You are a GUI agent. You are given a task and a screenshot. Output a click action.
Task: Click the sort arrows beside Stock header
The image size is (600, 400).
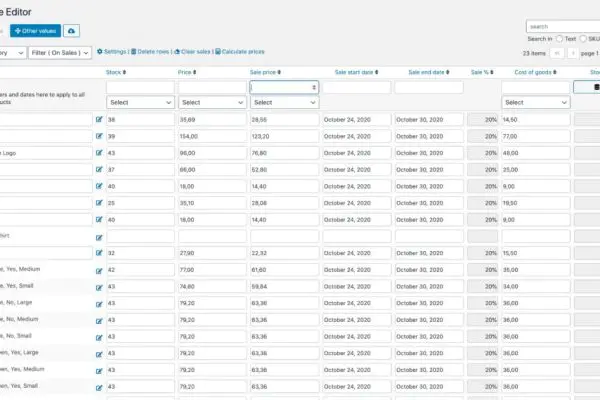tap(124, 72)
